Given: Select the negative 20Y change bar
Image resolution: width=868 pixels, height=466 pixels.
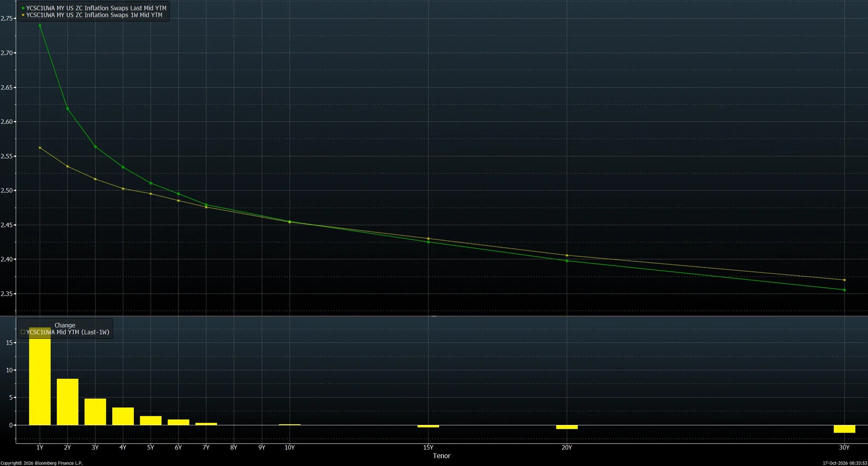Looking at the screenshot, I should 567,427.
